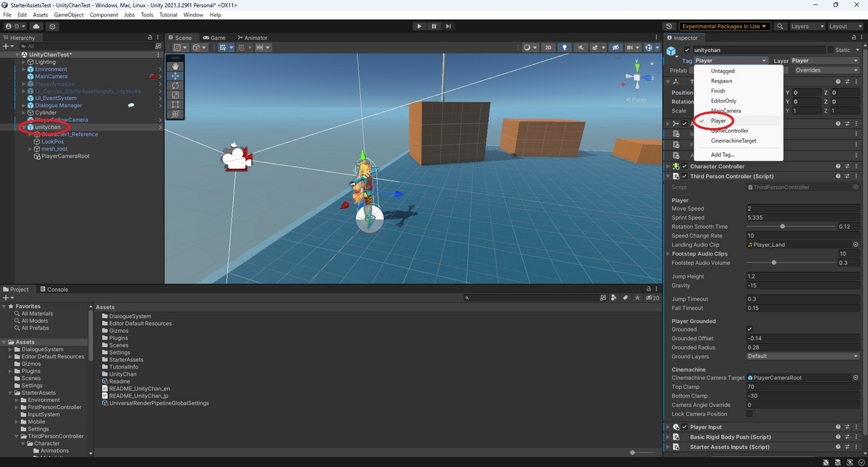The image size is (868, 467).
Task: Open the Layer dropdown showing Player
Action: [x=825, y=61]
